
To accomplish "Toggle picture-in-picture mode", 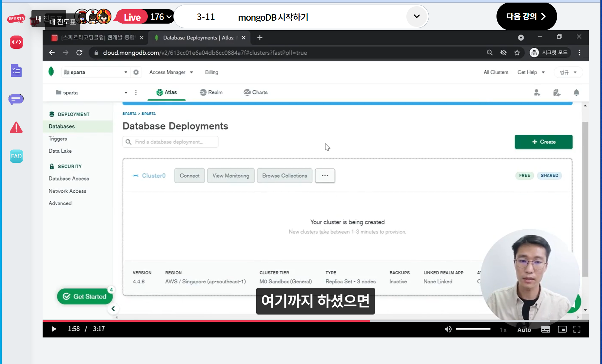I will [562, 329].
